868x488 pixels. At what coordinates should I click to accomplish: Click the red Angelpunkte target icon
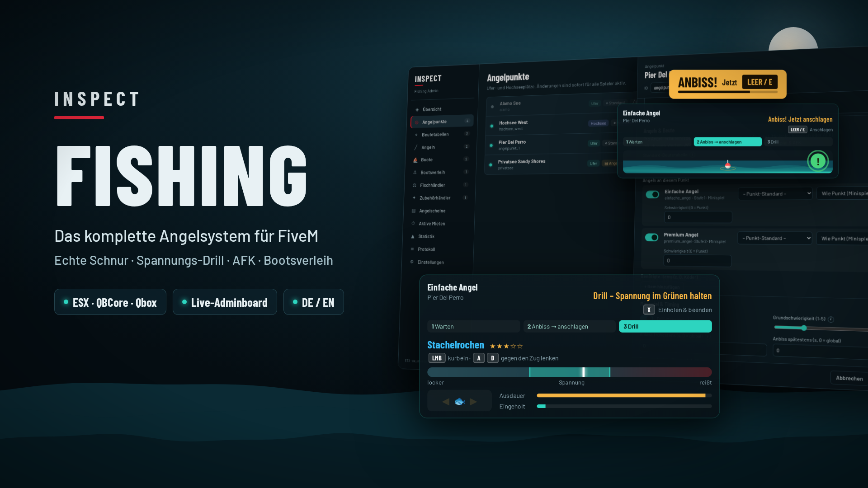click(x=416, y=122)
